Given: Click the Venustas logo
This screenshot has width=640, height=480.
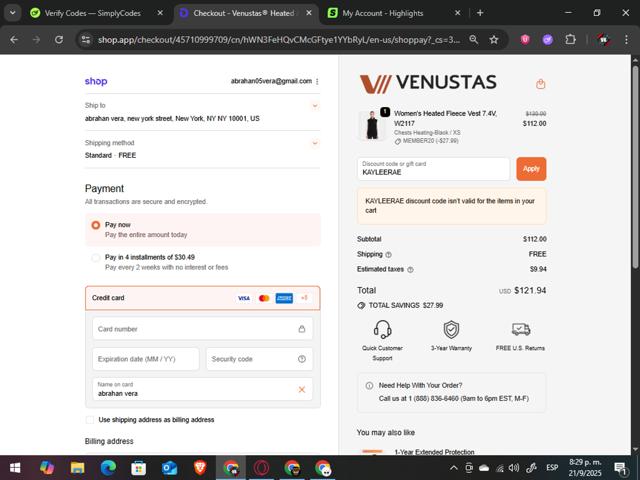Looking at the screenshot, I should click(x=428, y=83).
